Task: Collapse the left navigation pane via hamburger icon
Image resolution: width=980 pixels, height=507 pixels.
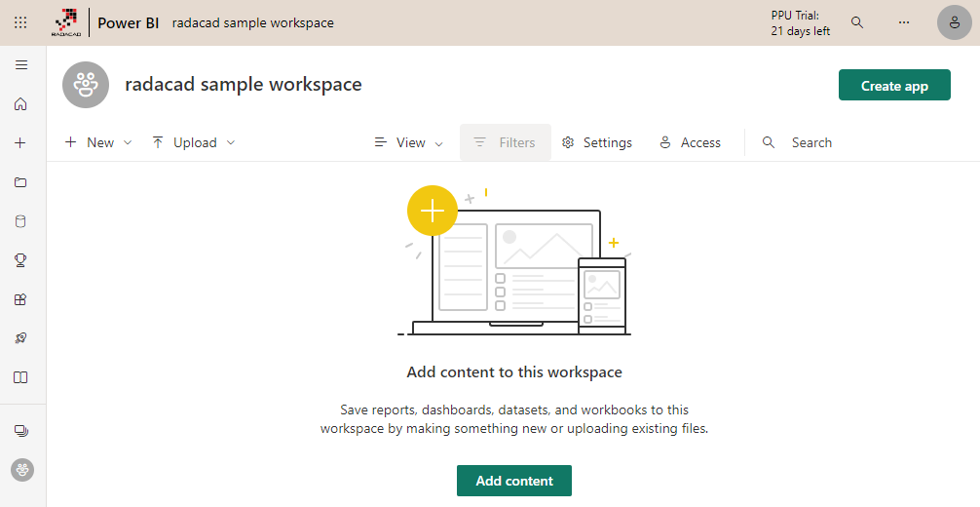Action: pyautogui.click(x=20, y=65)
